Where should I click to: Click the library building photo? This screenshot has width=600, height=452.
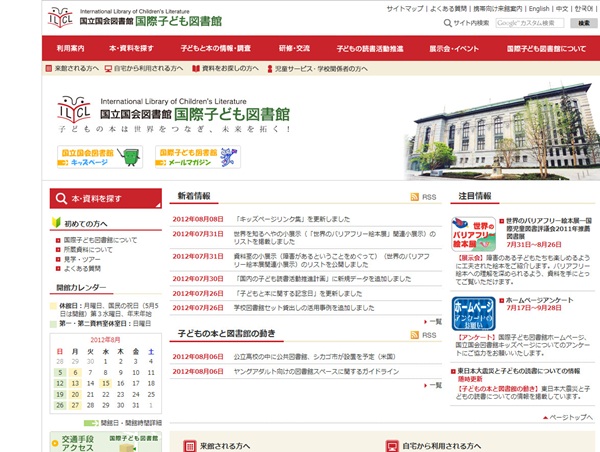(x=502, y=131)
